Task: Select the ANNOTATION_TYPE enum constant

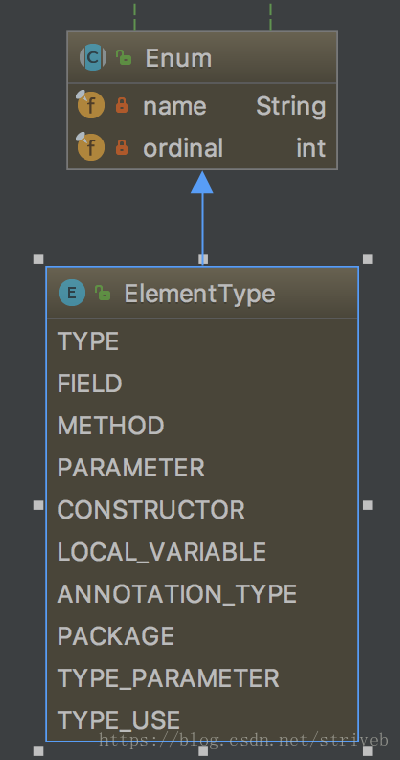Action: pyautogui.click(x=177, y=594)
